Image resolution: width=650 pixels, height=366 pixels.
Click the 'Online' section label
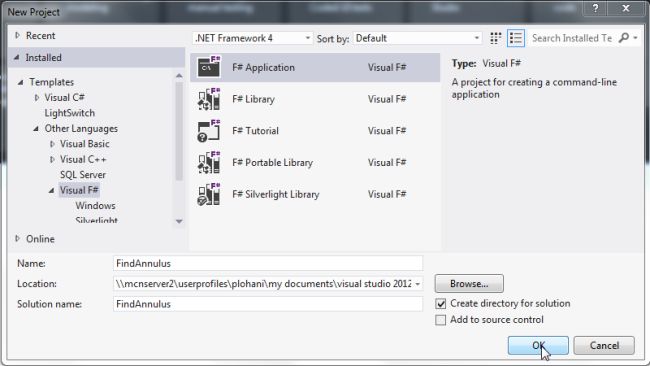tap(40, 239)
